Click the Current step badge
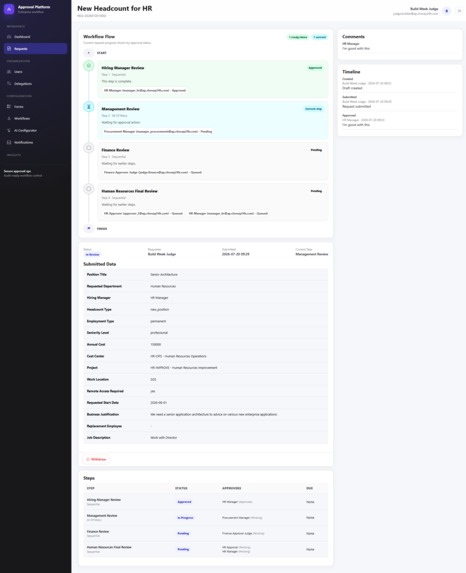The width and height of the screenshot is (466, 573). pyautogui.click(x=314, y=109)
